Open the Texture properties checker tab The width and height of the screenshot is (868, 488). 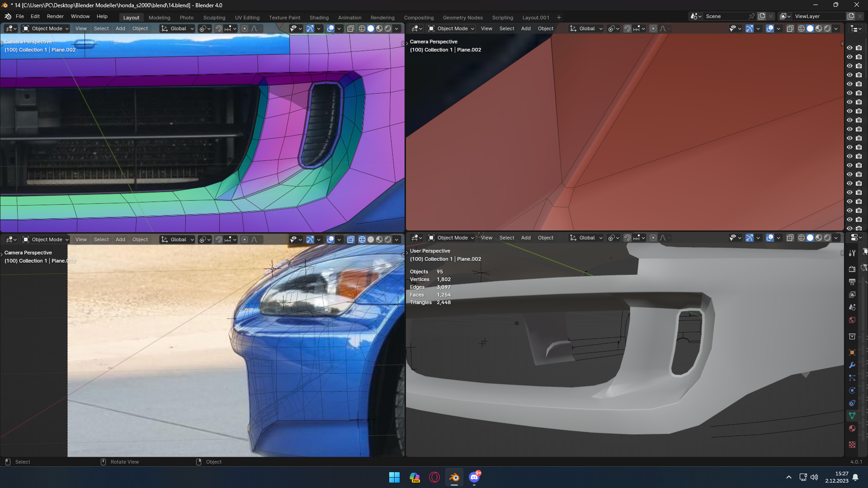852,445
